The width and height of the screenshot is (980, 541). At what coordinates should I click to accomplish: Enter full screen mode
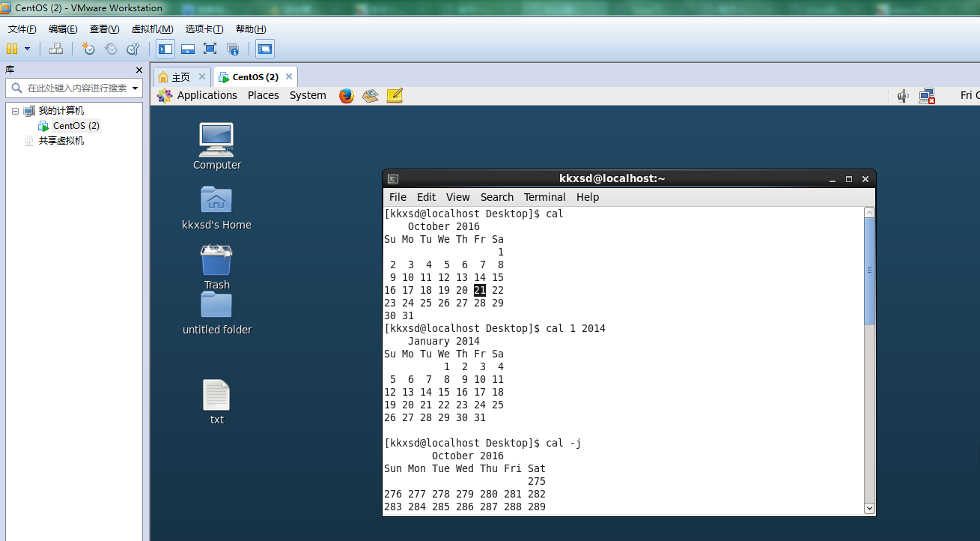[x=210, y=49]
